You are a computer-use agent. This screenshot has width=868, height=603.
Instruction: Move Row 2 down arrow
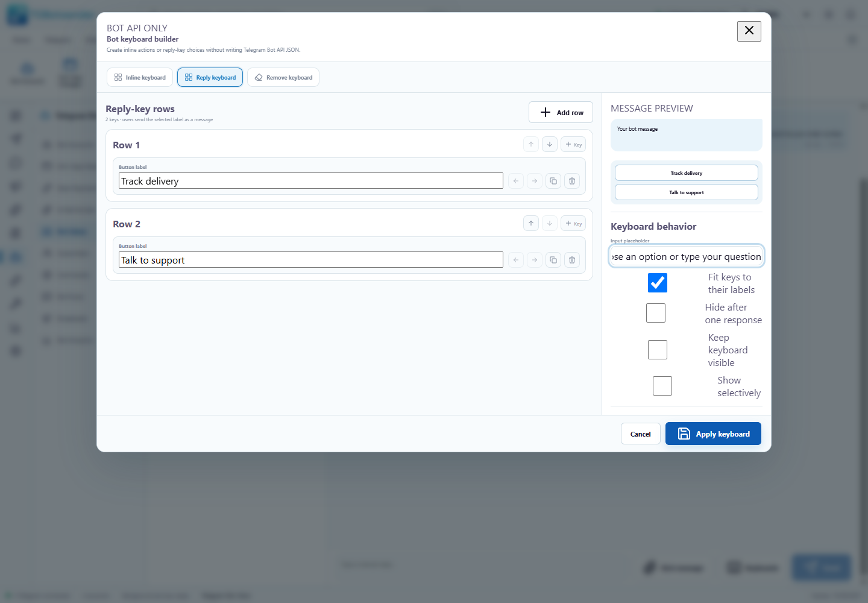pyautogui.click(x=550, y=223)
